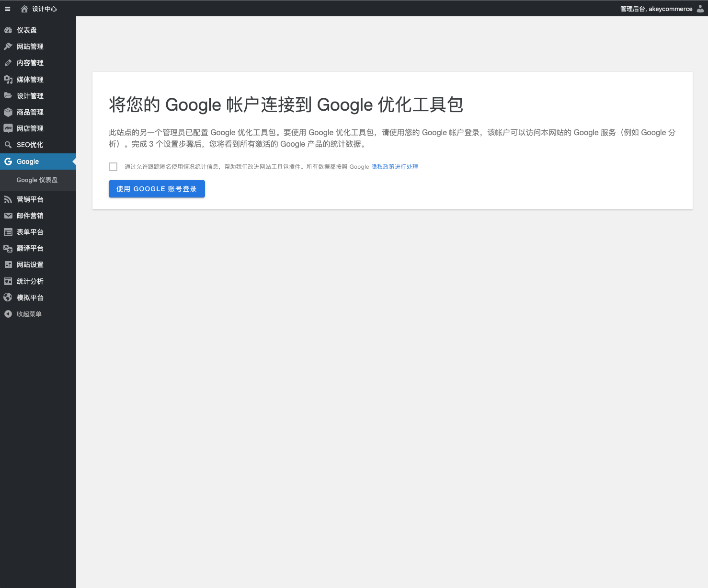Click the 网站设置 sliders icon
Viewport: 708px width, 588px height.
coord(8,265)
